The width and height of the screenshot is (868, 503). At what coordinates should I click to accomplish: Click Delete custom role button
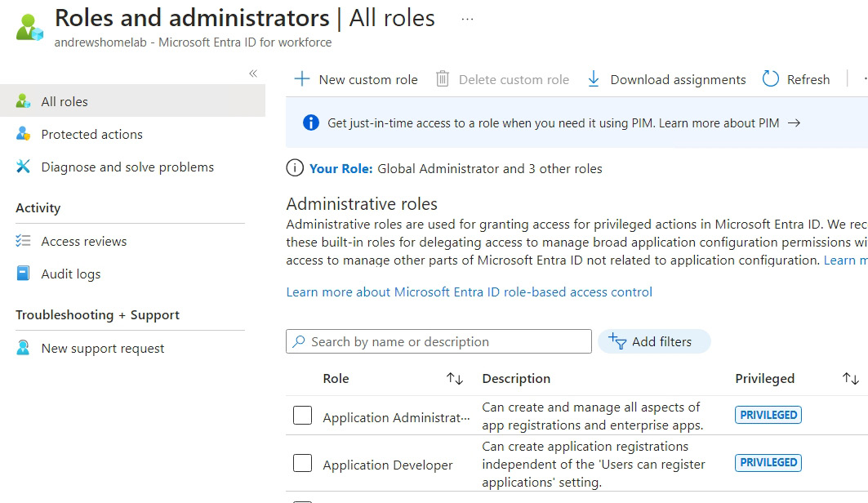[x=503, y=79]
